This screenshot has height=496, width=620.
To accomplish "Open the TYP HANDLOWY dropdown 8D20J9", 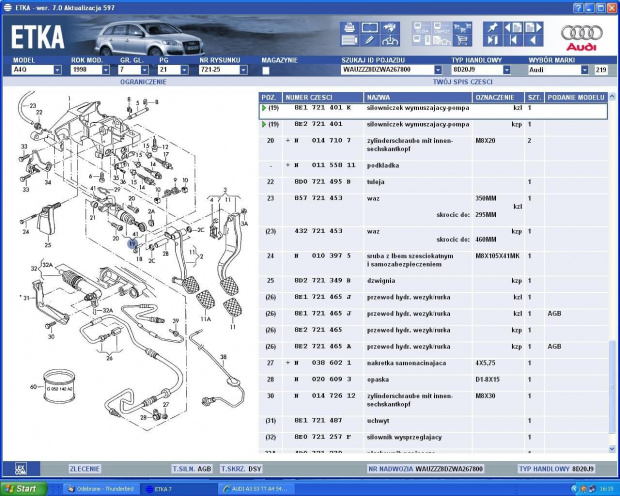I will 507,70.
